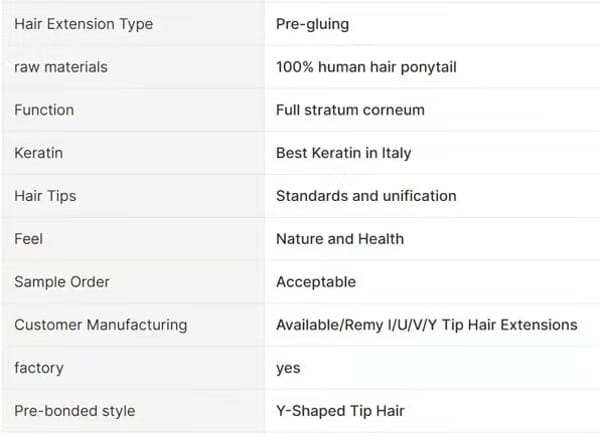
Task: Click the 'Hair Extension Type' label
Action: [x=83, y=24]
